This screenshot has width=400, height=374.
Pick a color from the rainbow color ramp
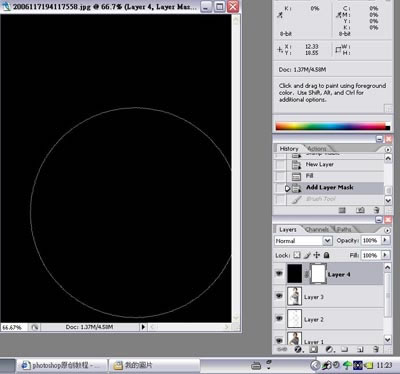pos(332,126)
